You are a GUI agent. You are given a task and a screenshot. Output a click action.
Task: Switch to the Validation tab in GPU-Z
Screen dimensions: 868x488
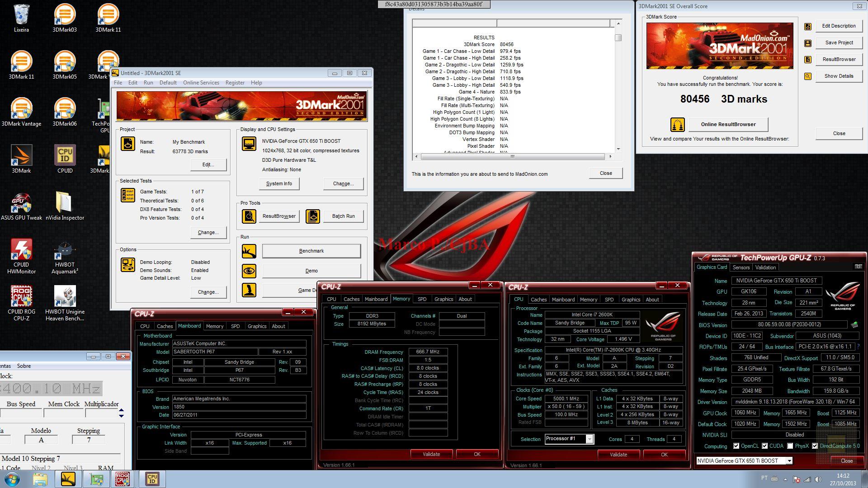click(765, 267)
